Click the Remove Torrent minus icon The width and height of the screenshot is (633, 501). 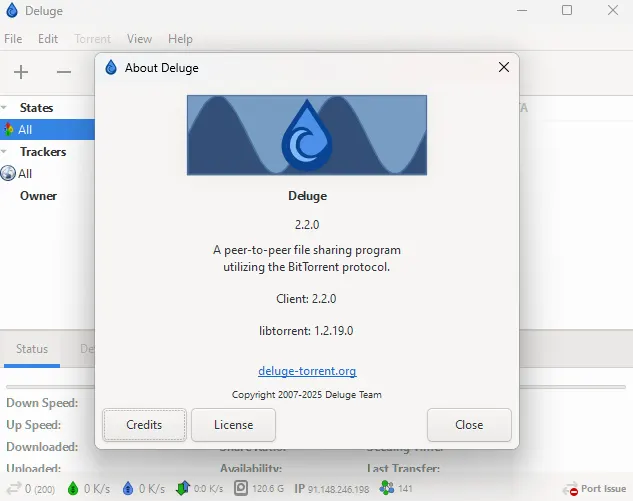pyautogui.click(x=64, y=72)
